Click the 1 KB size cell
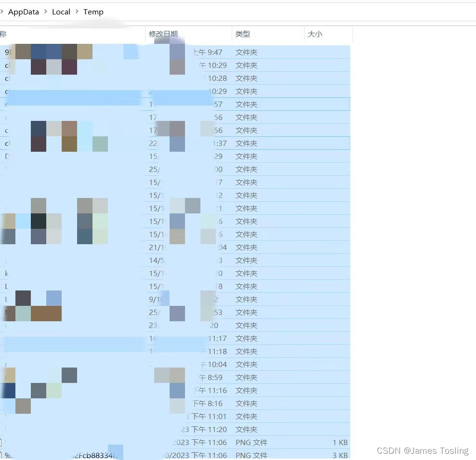Viewport: 476px width, 460px height. pyautogui.click(x=340, y=442)
